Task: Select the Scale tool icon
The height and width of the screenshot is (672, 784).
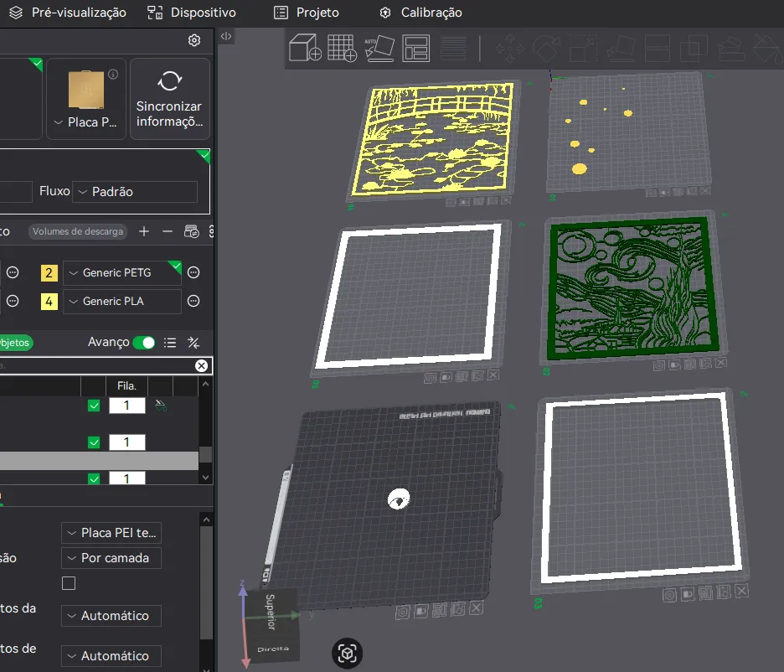Action: pos(584,49)
